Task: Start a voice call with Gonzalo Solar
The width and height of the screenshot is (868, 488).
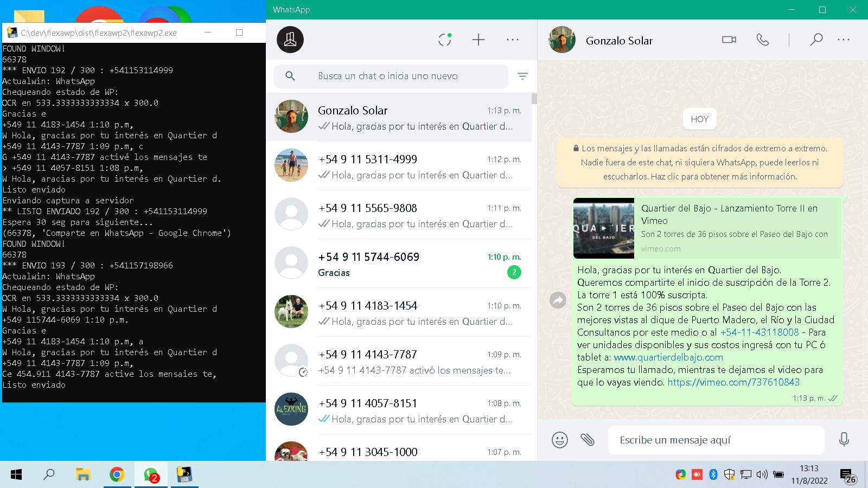Action: point(763,40)
